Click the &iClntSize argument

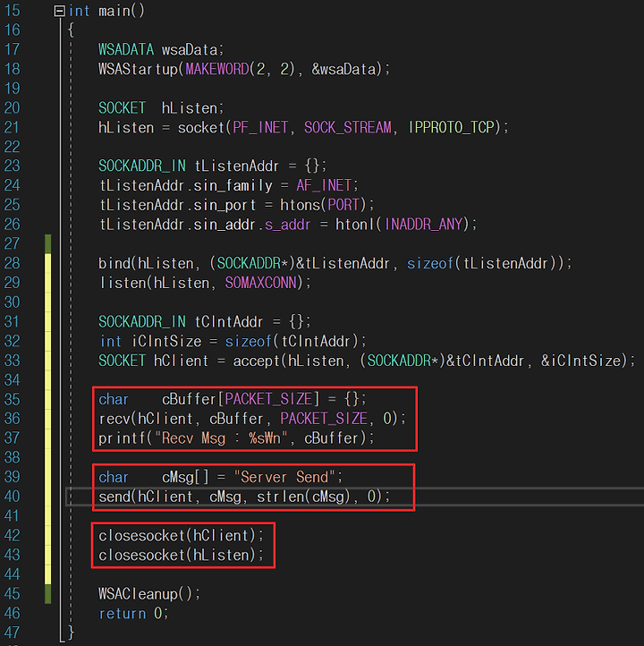[x=582, y=361]
